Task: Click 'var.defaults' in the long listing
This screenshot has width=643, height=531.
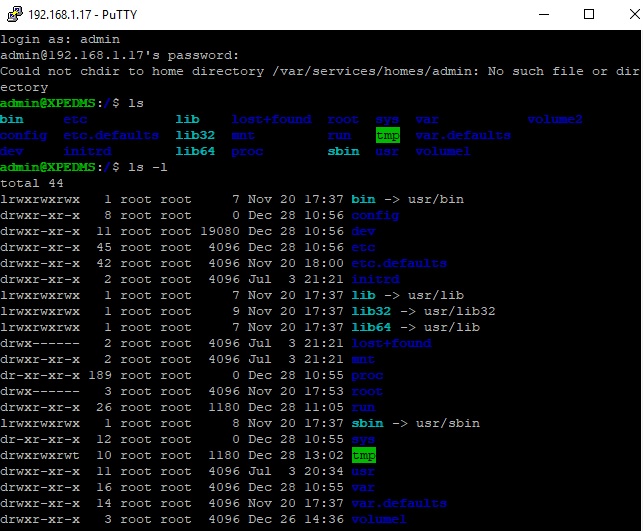Action: tap(399, 503)
